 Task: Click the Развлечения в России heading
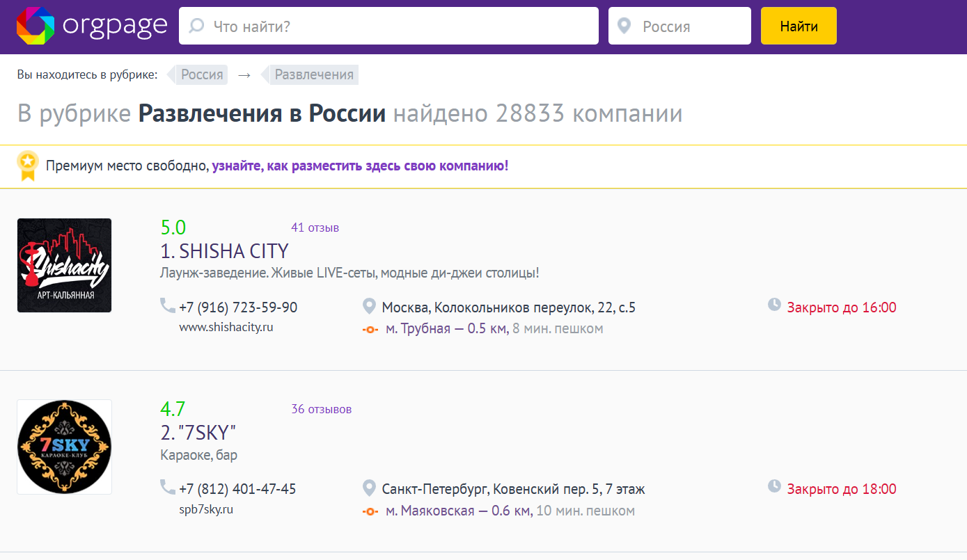coord(262,113)
